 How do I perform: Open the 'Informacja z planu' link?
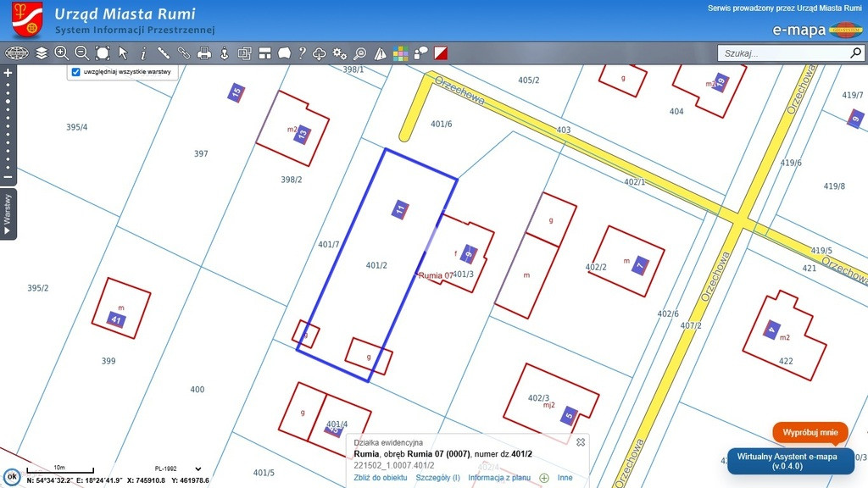(499, 478)
